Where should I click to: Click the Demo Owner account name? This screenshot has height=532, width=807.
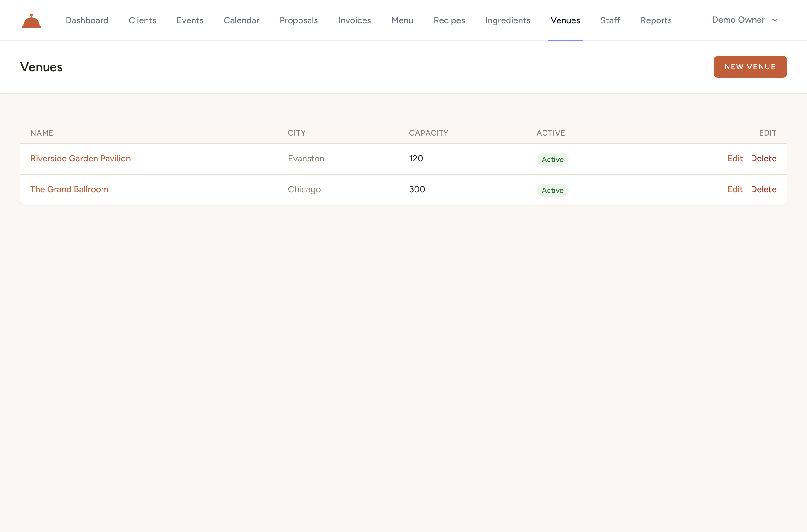(739, 20)
